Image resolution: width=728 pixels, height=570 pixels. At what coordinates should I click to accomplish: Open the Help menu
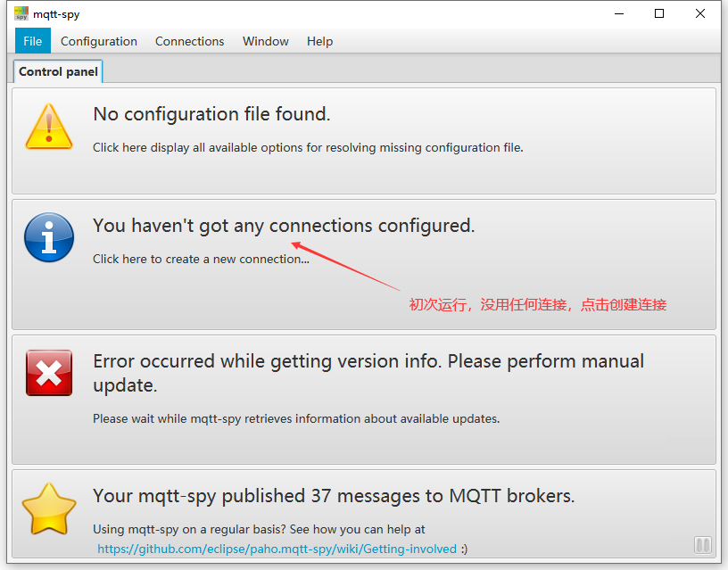point(320,41)
